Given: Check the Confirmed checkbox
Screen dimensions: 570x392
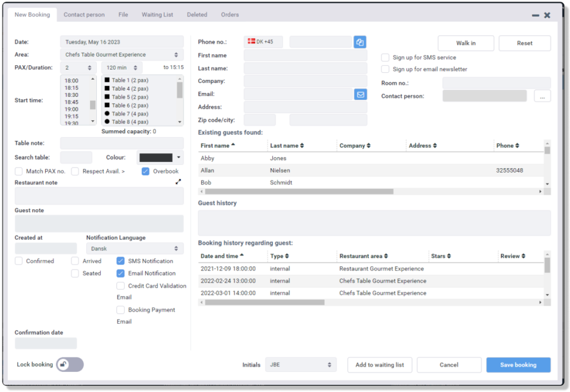Looking at the screenshot, I should tap(18, 261).
